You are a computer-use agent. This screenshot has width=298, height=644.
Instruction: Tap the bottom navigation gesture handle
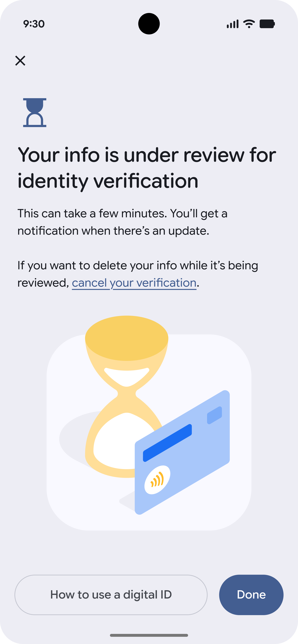coord(149,635)
